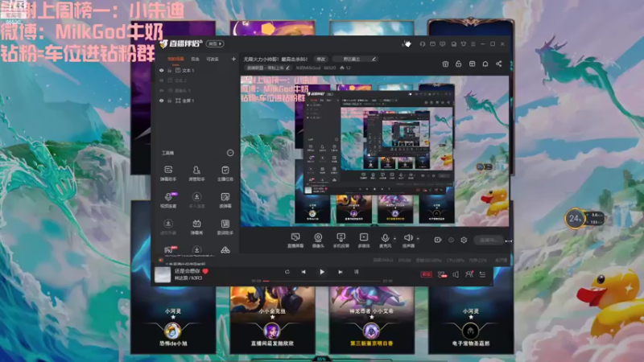This screenshot has height=362, width=644.
Task: Click the stream preview canvas
Action: click(374, 151)
